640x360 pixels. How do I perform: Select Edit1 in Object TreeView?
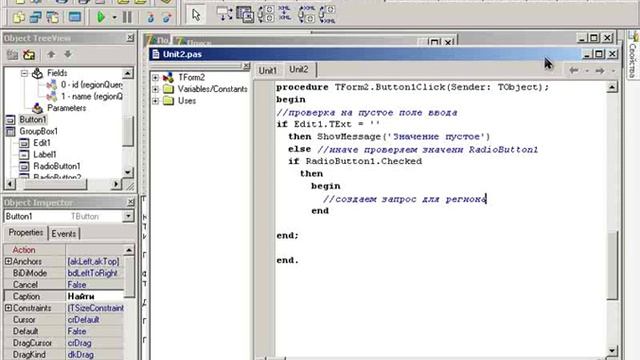point(42,143)
